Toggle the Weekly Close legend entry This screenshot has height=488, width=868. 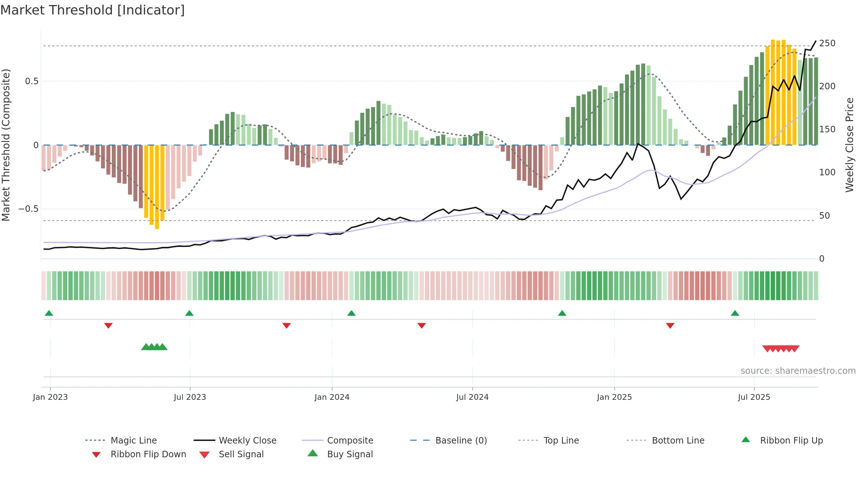235,440
